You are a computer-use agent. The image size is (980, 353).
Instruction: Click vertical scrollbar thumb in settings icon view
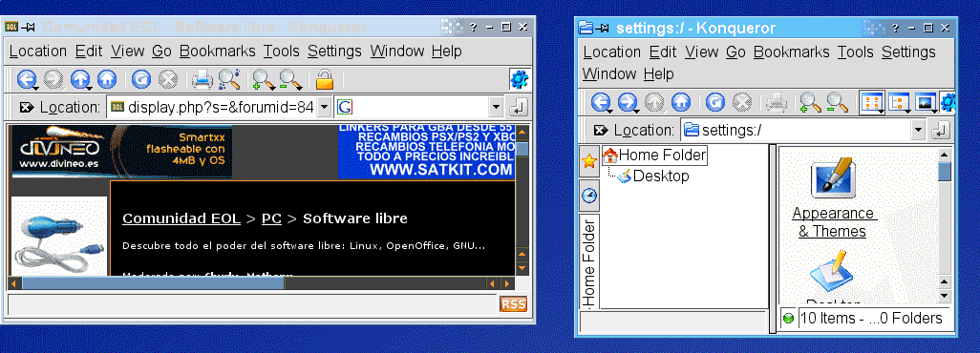[x=945, y=171]
